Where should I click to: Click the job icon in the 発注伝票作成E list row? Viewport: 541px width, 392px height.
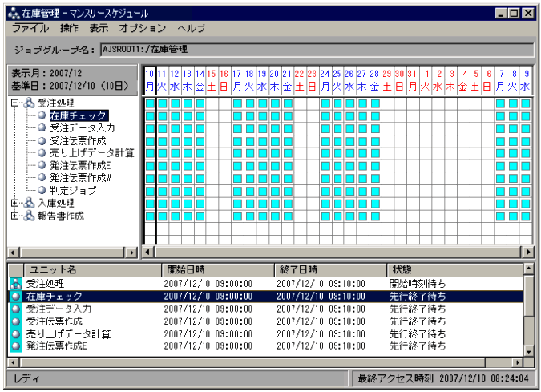click(x=15, y=346)
